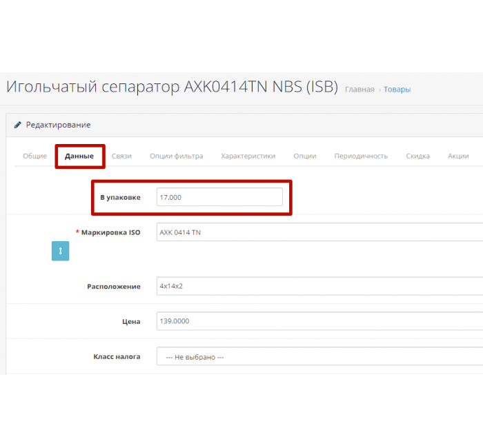The width and height of the screenshot is (483, 448).
Task: Follow the Главная breadcrumb link
Action: pyautogui.click(x=359, y=90)
